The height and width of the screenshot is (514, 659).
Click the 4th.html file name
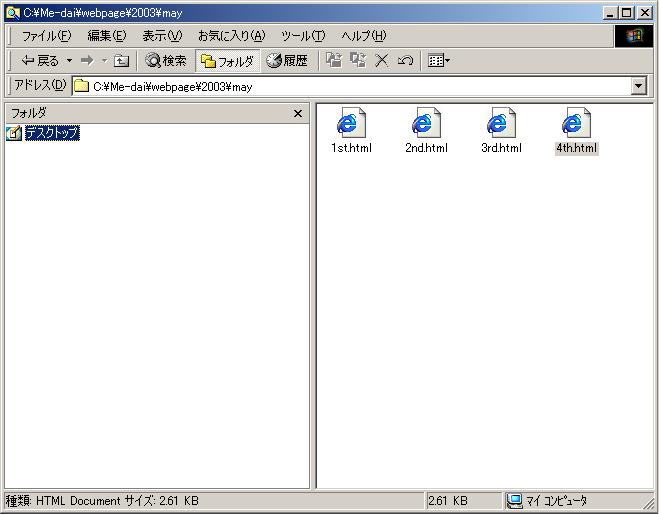(x=577, y=148)
